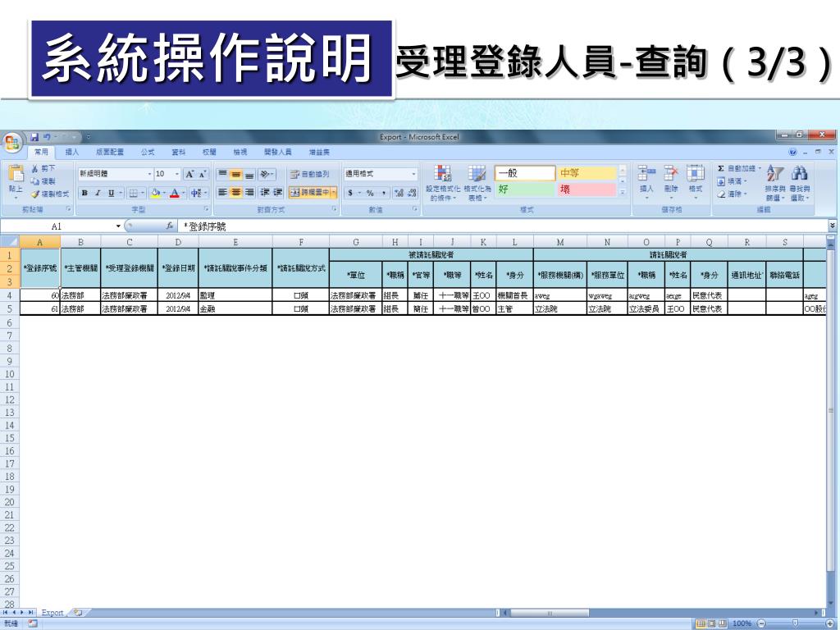
Task: Click the Percent Style icon
Action: (x=370, y=193)
